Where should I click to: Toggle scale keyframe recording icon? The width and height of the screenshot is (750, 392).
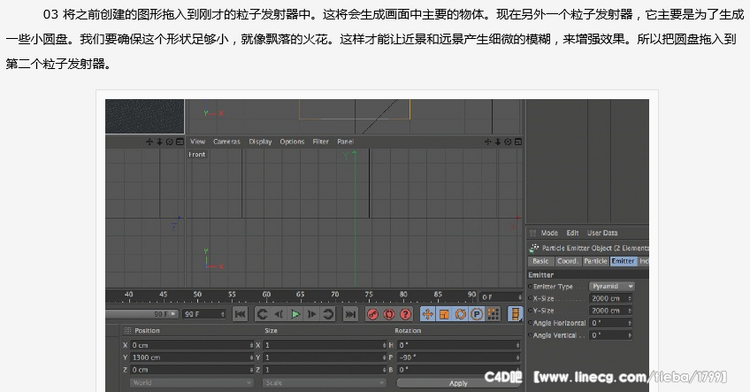tap(444, 314)
